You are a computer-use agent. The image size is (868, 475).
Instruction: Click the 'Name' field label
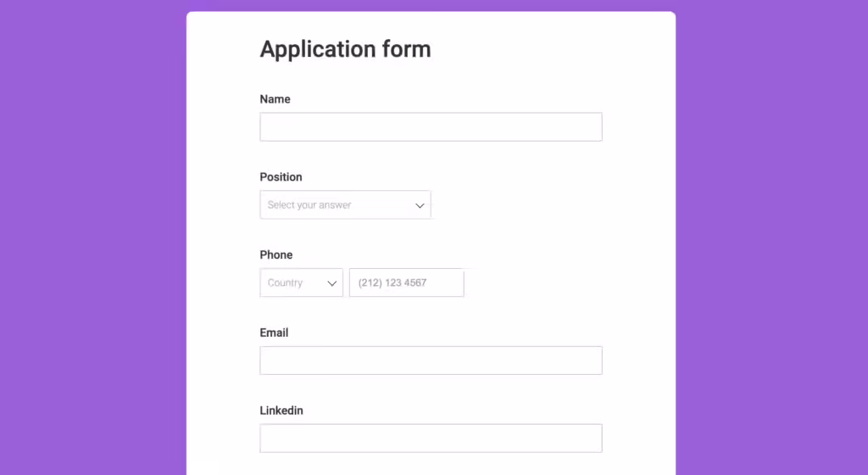[x=275, y=99]
